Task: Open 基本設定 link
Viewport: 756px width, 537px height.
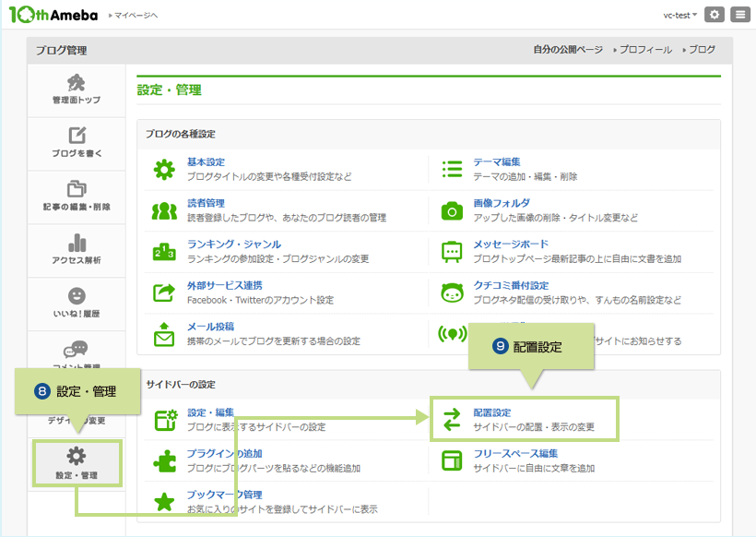Action: click(x=206, y=162)
